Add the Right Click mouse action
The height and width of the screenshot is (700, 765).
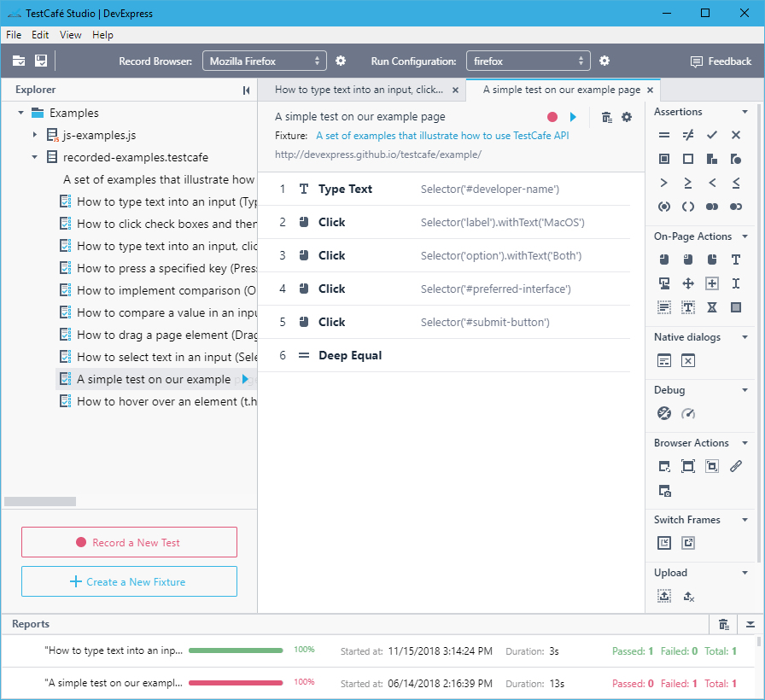coord(712,260)
